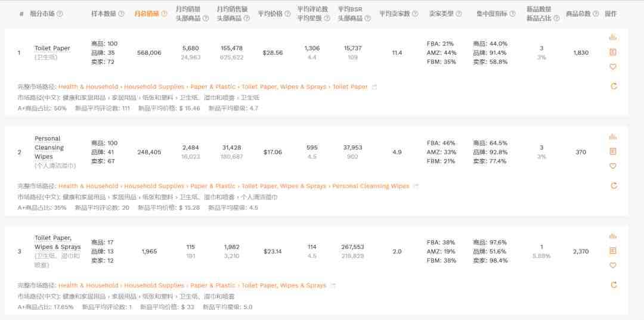Screen dimensions: 644x320
Task: Click the help icon next to 商品总数
Action: [596, 14]
